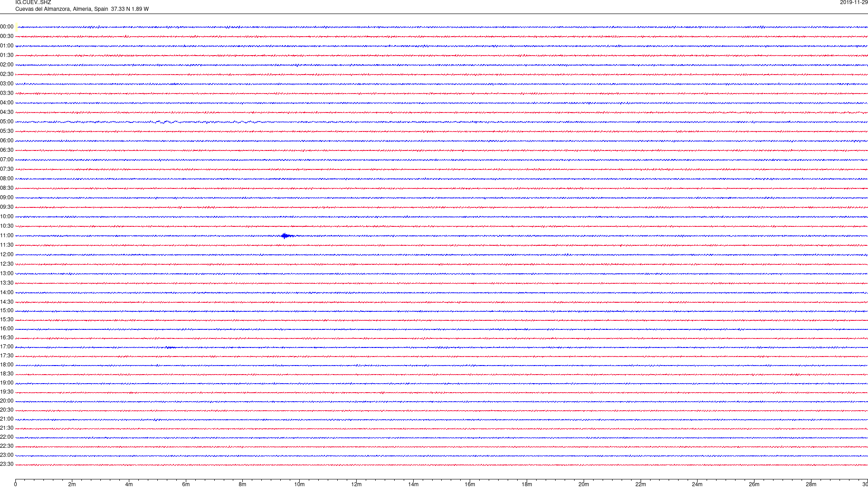Select the 16:00 trace time label

tap(7, 329)
